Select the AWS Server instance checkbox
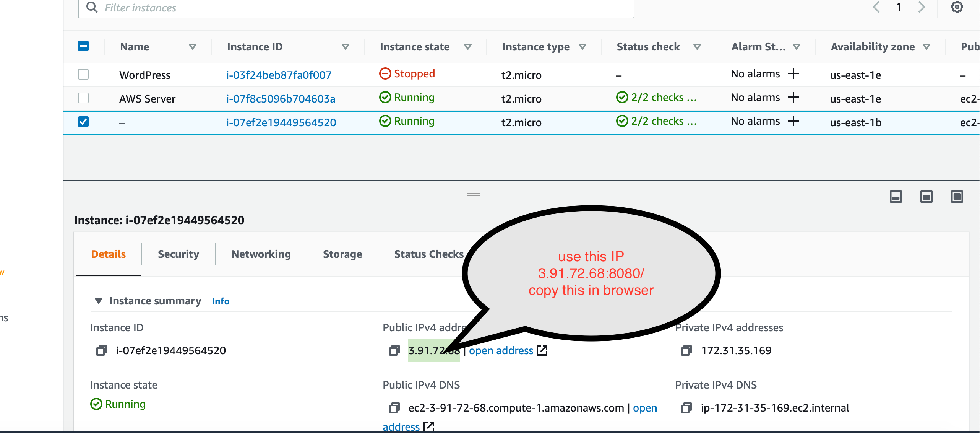The image size is (980, 433). (83, 98)
